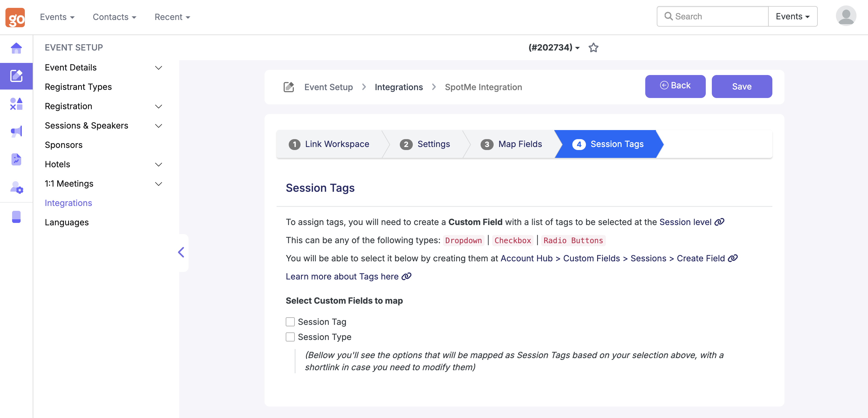
Task: Select the Session Tags step
Action: [609, 144]
